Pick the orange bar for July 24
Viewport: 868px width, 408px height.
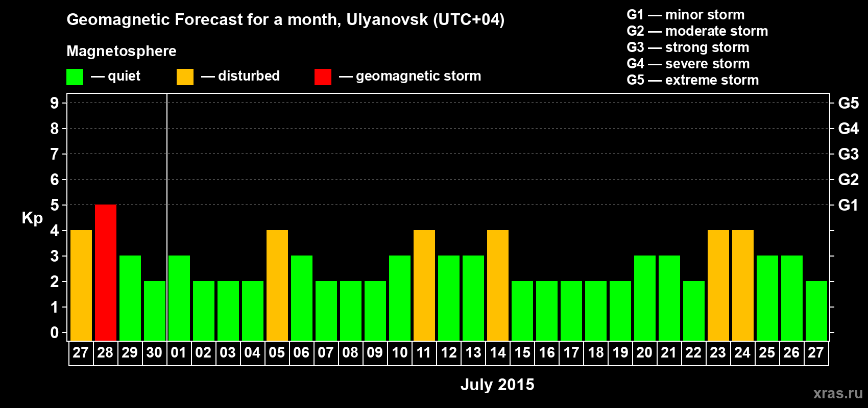click(743, 286)
